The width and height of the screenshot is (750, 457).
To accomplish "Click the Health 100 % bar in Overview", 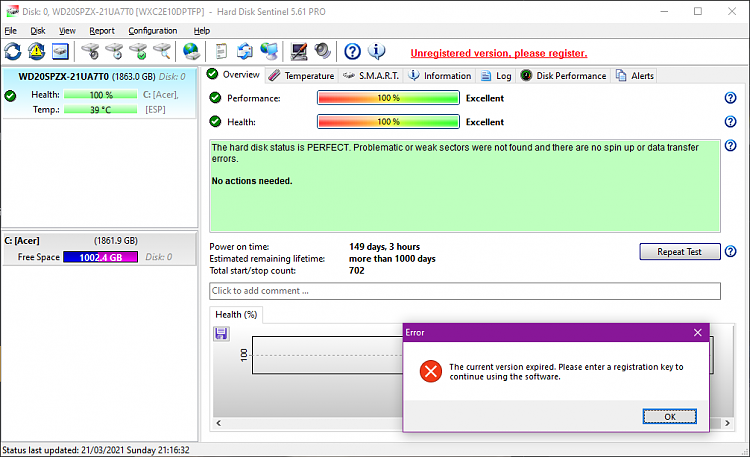I will pyautogui.click(x=388, y=122).
